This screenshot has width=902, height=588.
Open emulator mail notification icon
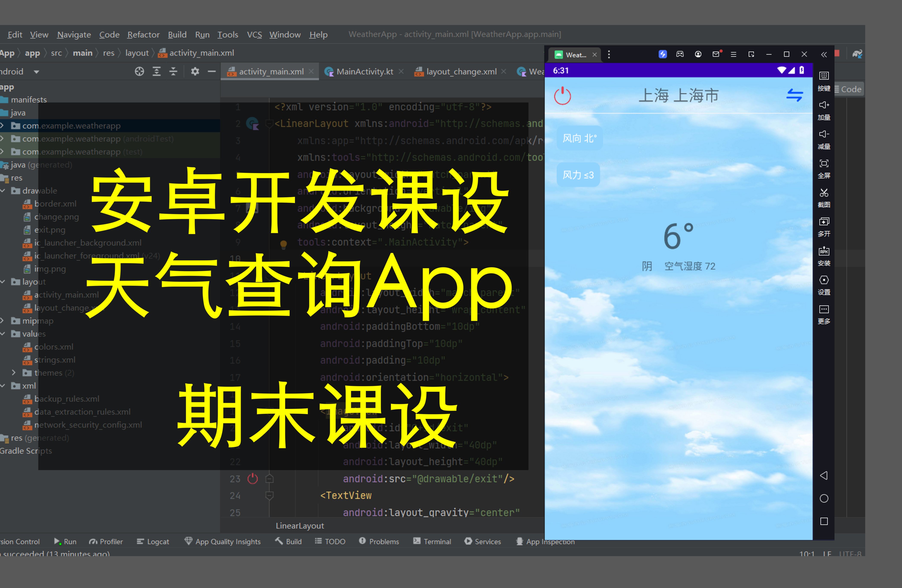pyautogui.click(x=716, y=54)
